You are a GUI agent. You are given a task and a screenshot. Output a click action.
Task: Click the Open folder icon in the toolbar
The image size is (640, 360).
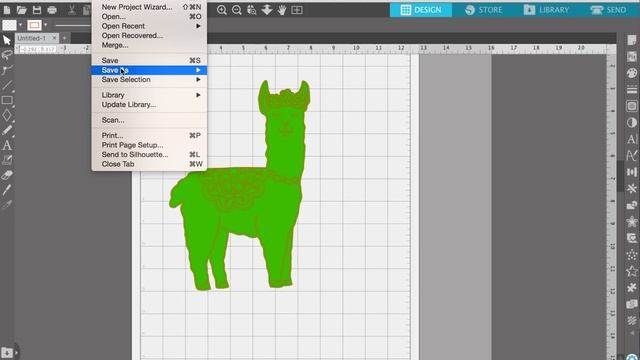(x=22, y=10)
